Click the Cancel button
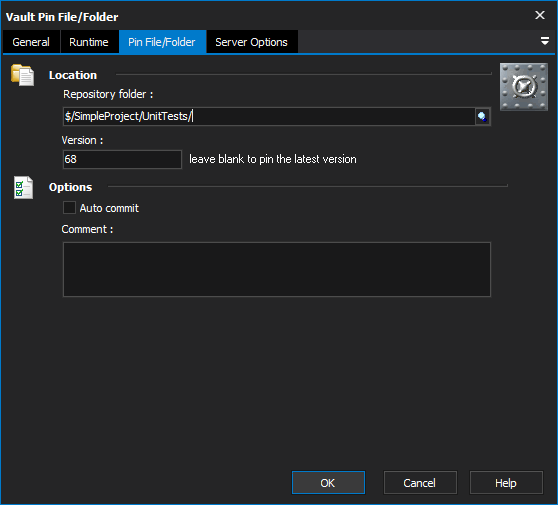This screenshot has width=558, height=505. pos(420,483)
